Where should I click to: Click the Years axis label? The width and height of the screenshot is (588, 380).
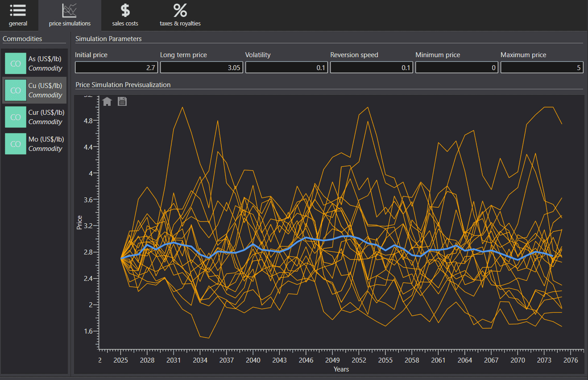coord(341,369)
